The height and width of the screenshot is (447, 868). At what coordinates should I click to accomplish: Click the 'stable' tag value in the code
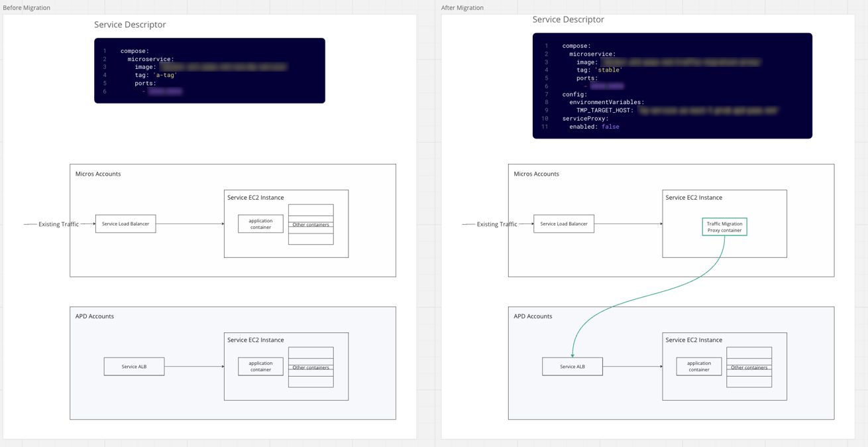tap(608, 70)
